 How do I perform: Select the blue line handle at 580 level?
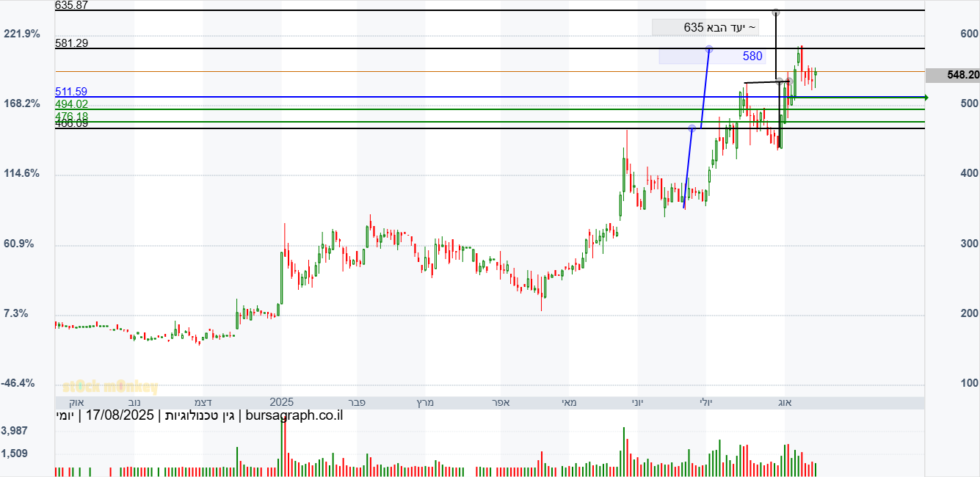tap(708, 49)
